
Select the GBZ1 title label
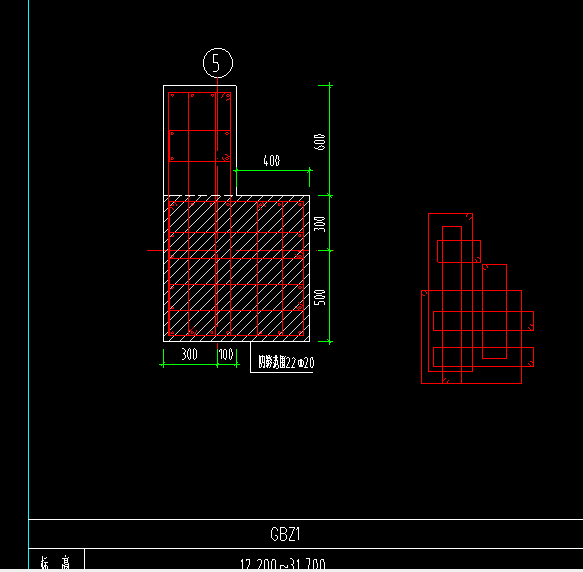click(285, 534)
